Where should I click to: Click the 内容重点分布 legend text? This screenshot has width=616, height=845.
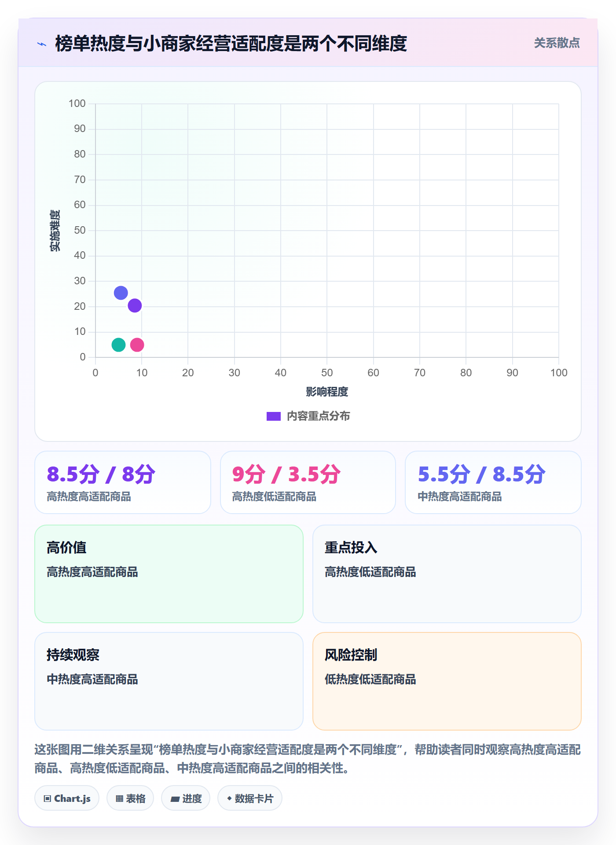[318, 416]
